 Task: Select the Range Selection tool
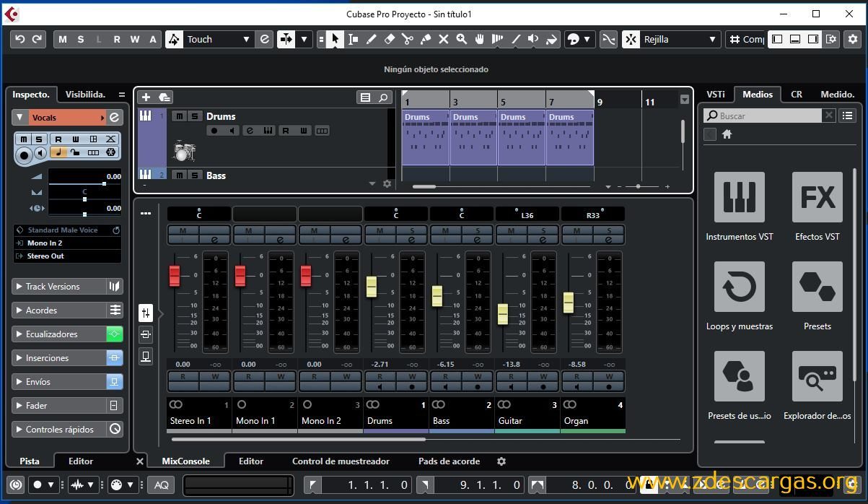[x=354, y=39]
